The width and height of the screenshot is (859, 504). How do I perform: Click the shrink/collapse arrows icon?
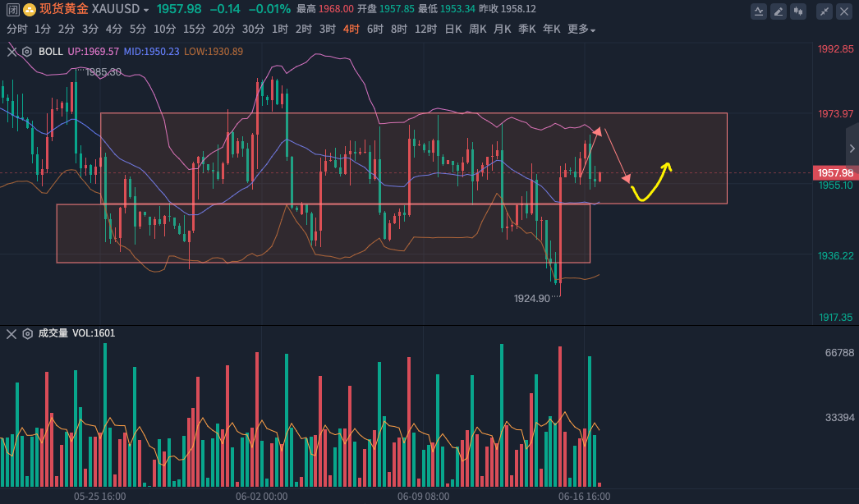point(824,11)
